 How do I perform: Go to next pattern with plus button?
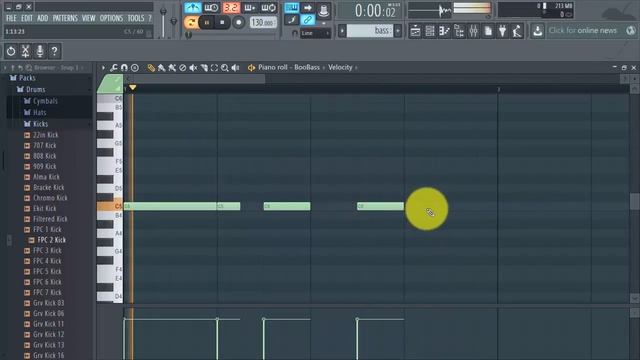pyautogui.click(x=398, y=31)
